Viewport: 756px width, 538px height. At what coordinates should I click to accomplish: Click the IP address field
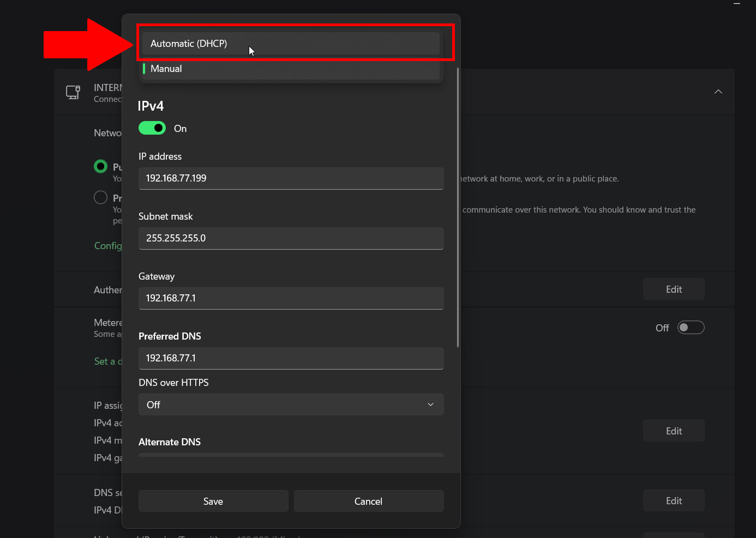(291, 178)
